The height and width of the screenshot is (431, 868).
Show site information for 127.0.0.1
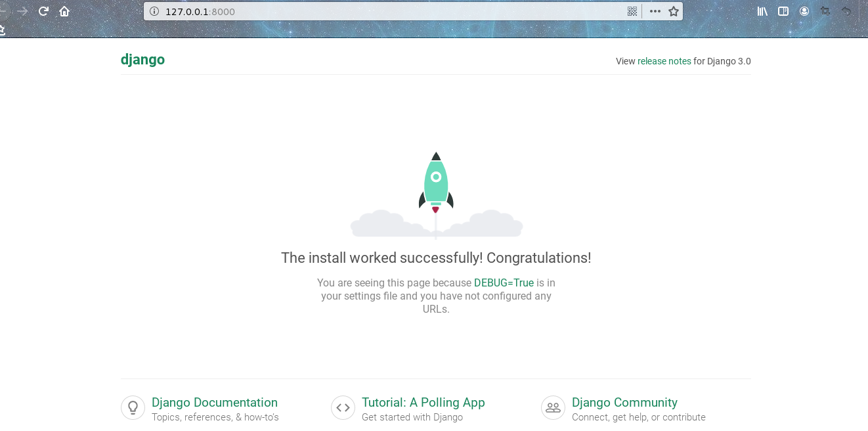point(154,11)
